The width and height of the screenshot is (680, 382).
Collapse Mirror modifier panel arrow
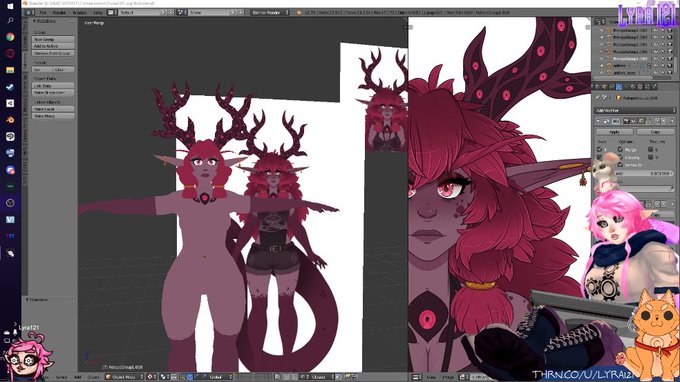598,121
